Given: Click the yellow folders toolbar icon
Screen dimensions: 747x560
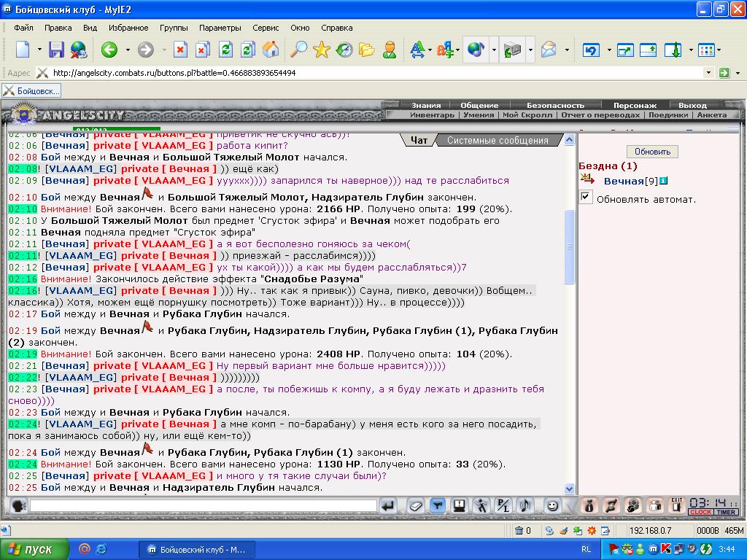Looking at the screenshot, I should tap(366, 49).
